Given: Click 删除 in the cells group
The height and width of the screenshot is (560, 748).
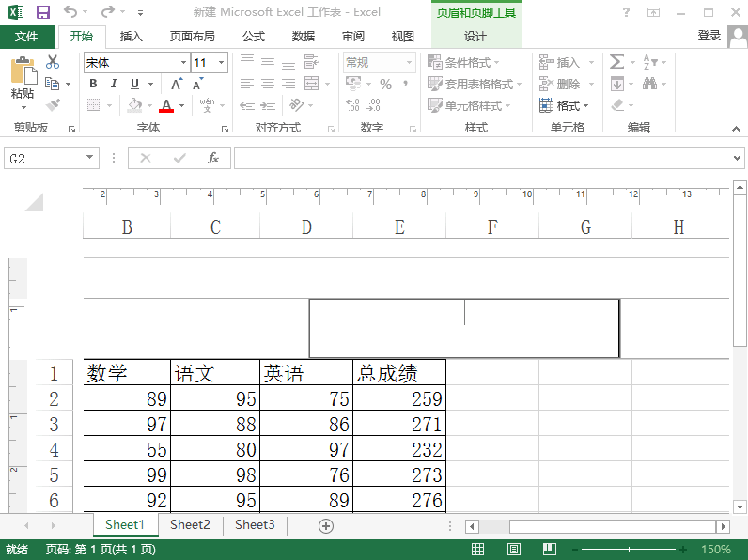Looking at the screenshot, I should (x=567, y=84).
